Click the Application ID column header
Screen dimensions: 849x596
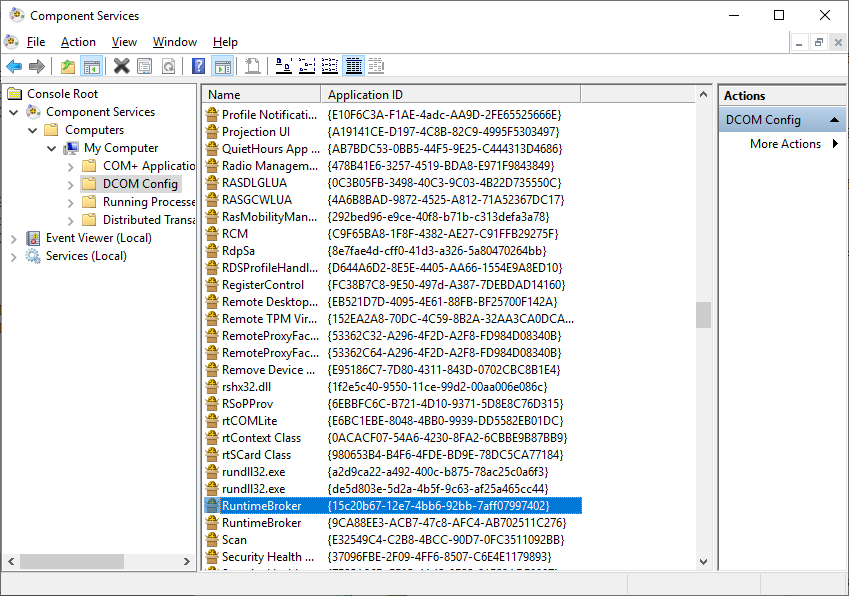pos(450,95)
